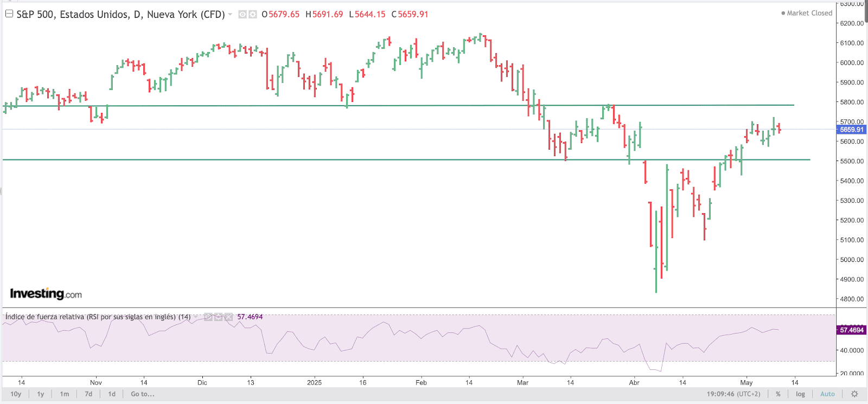Select the 7d time range

pyautogui.click(x=88, y=394)
